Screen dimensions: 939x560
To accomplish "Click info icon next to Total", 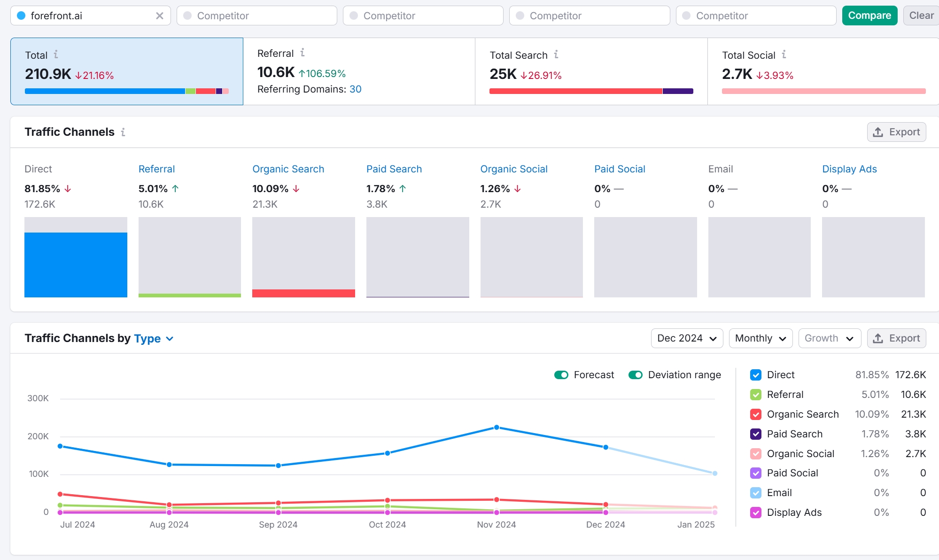I will click(56, 54).
